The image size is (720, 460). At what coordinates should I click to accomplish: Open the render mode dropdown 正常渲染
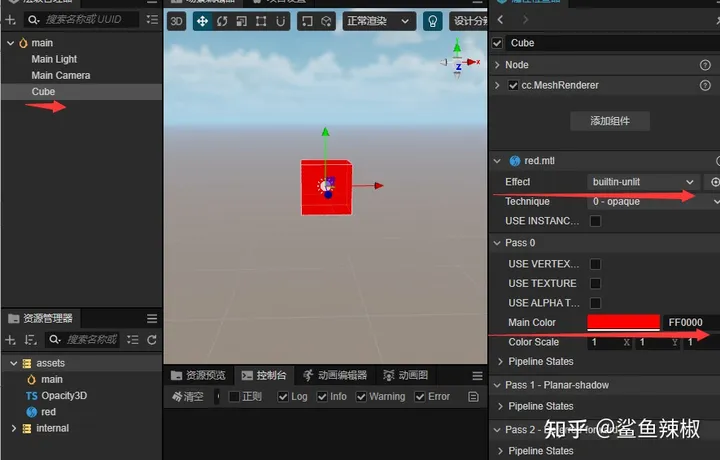tap(379, 22)
